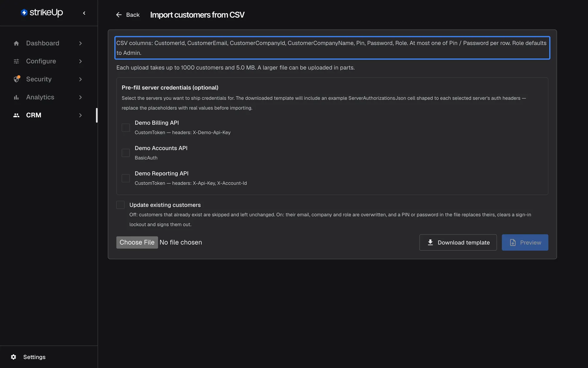This screenshot has height=368, width=588.
Task: Click the CRM people icon
Action: point(16,115)
